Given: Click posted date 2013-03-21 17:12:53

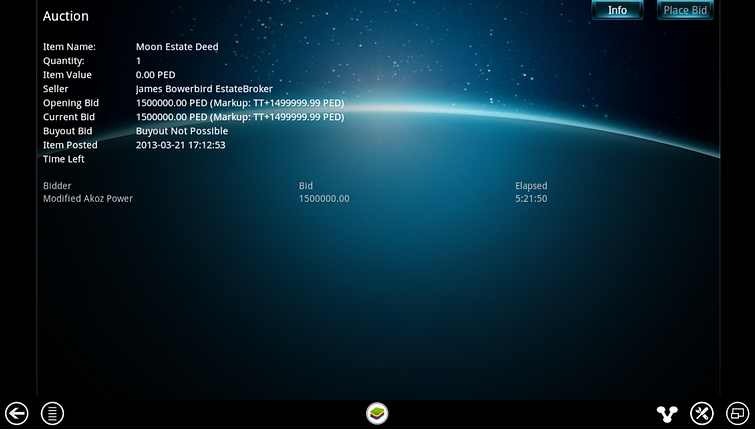Looking at the screenshot, I should (181, 145).
